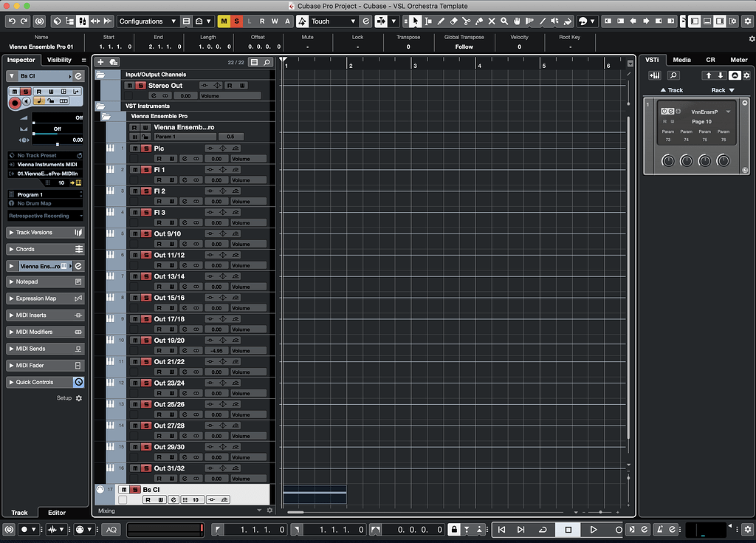Open the CR tab in right zone

pyautogui.click(x=710, y=60)
